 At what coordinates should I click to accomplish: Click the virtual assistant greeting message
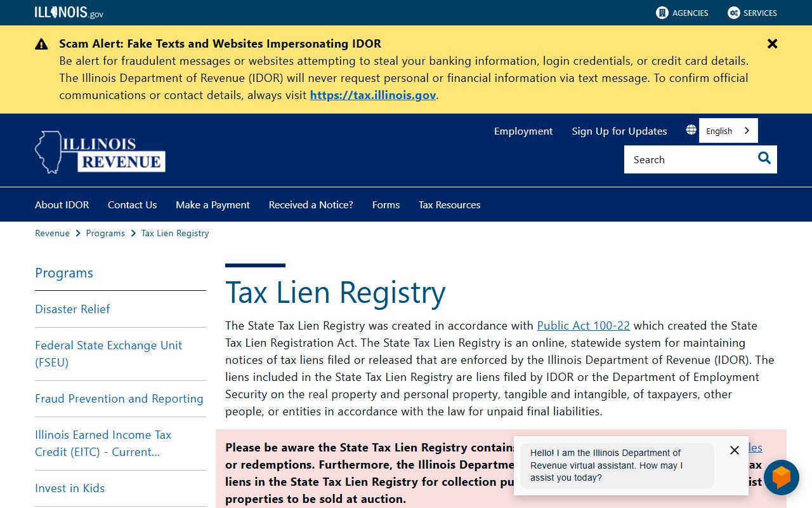tap(617, 465)
